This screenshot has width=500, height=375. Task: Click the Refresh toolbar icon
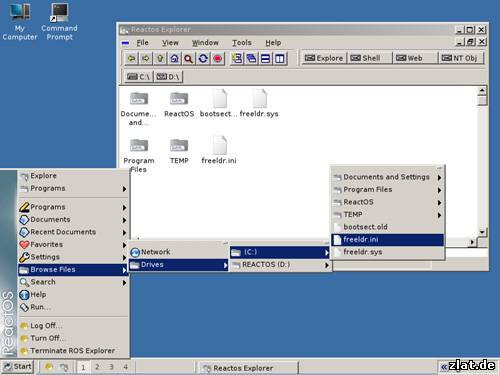203,59
